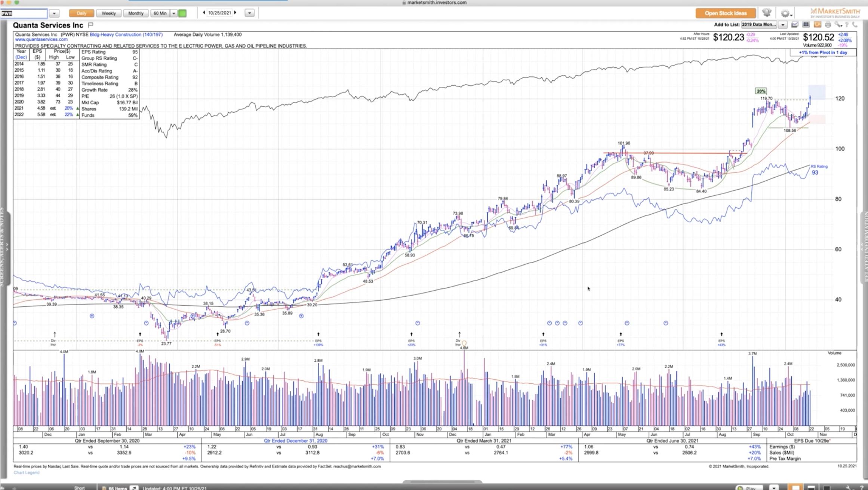Click the Composite Rating 92 value
Image resolution: width=868 pixels, height=490 pixels.
[135, 77]
